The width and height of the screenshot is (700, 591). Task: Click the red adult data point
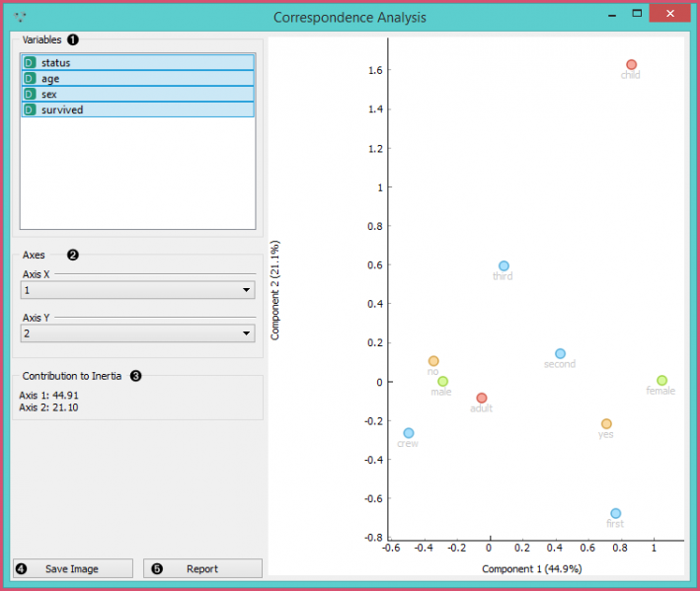[x=482, y=398]
